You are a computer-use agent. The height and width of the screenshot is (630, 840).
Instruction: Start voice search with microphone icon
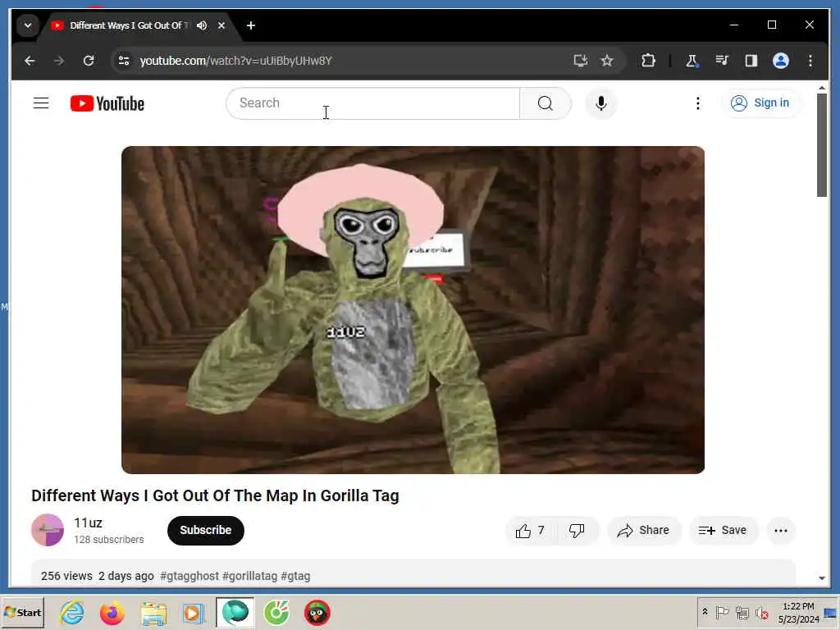tap(601, 103)
